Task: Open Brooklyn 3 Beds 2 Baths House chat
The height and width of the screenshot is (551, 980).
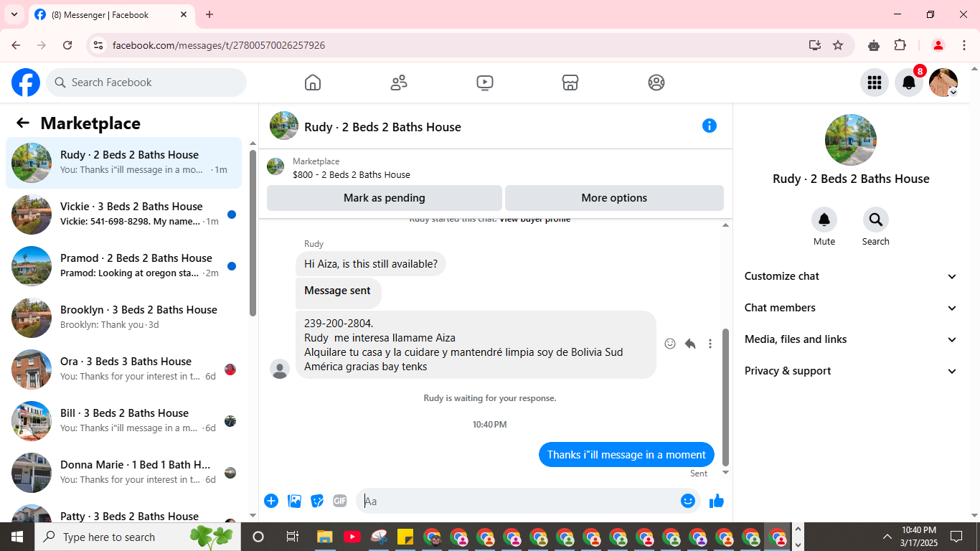Action: point(123,318)
